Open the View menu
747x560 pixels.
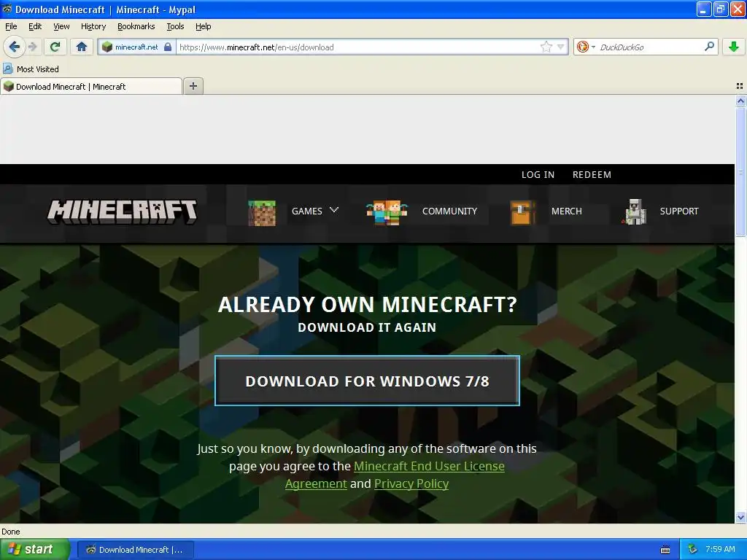coord(61,26)
